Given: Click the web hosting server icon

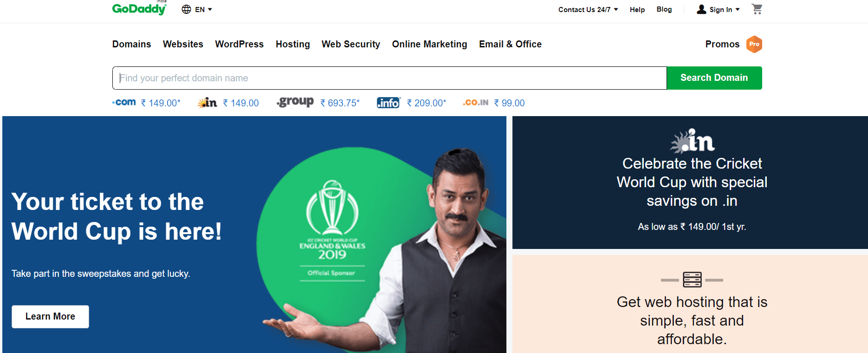Looking at the screenshot, I should 692,280.
